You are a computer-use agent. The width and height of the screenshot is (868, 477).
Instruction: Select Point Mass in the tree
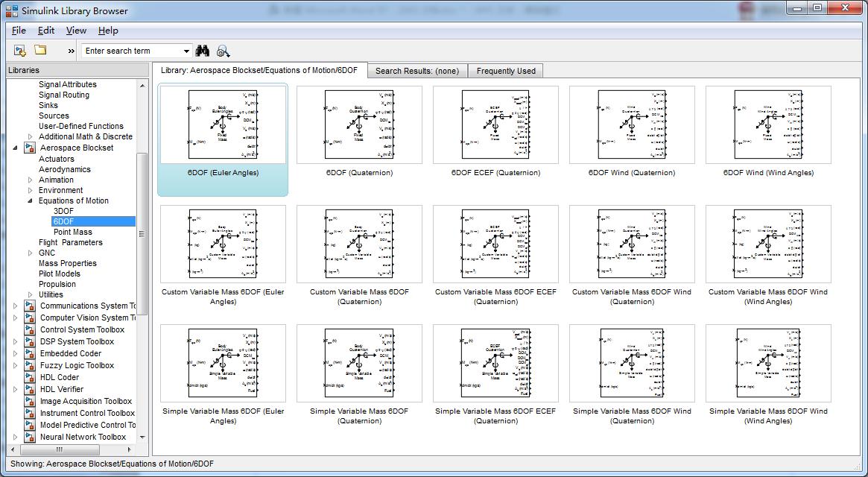[72, 232]
